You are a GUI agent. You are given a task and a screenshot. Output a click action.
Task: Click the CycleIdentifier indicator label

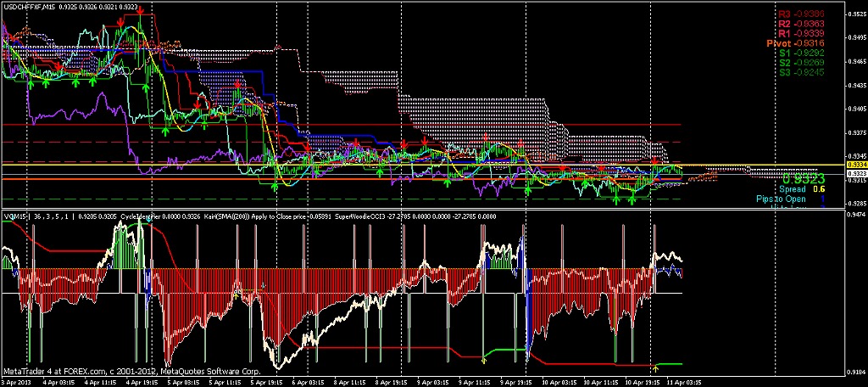point(141,216)
